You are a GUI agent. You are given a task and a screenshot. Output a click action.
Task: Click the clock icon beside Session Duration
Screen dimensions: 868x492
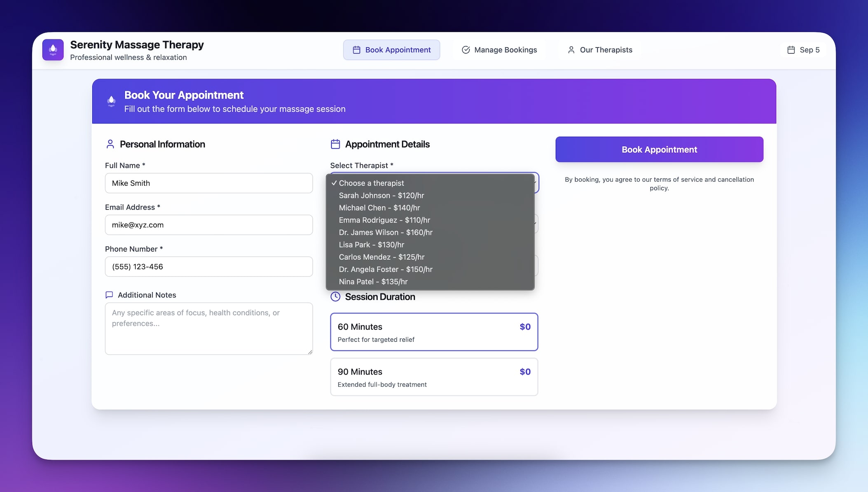tap(335, 297)
